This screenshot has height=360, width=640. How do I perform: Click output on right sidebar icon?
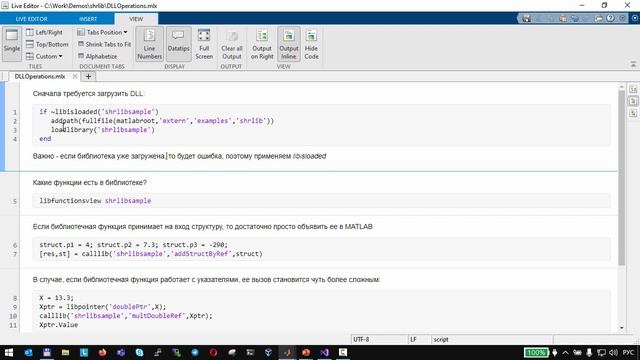[633, 89]
